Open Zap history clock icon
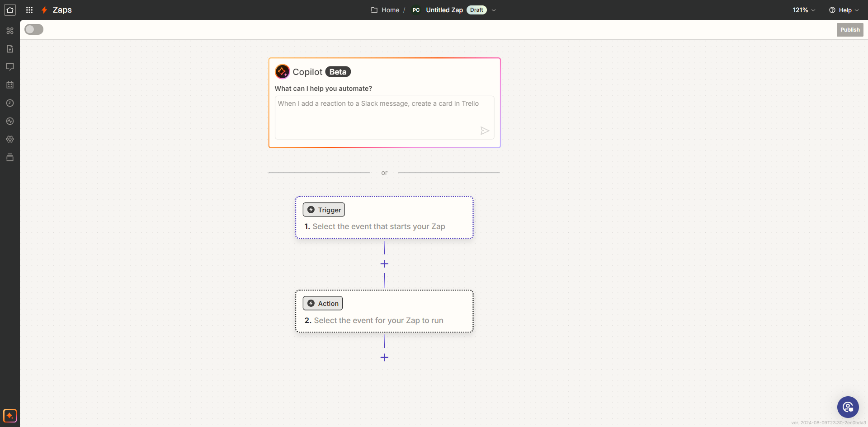This screenshot has width=868, height=427. click(x=10, y=103)
